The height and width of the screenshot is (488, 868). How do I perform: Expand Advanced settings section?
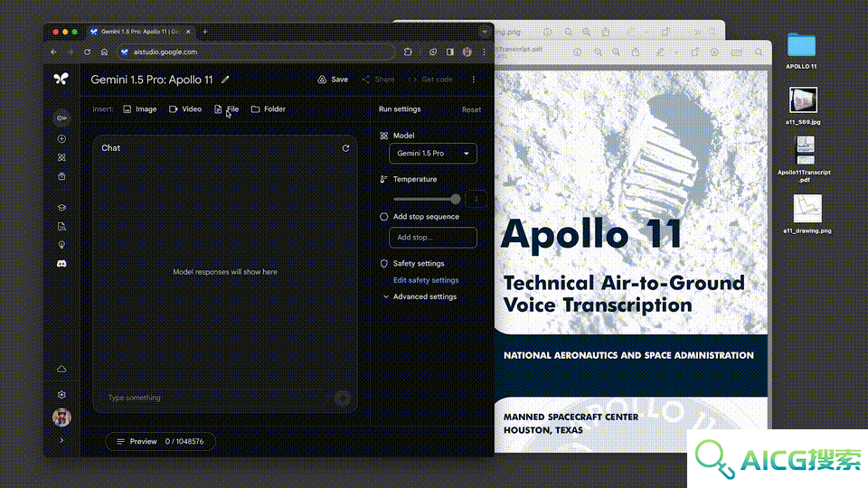420,296
